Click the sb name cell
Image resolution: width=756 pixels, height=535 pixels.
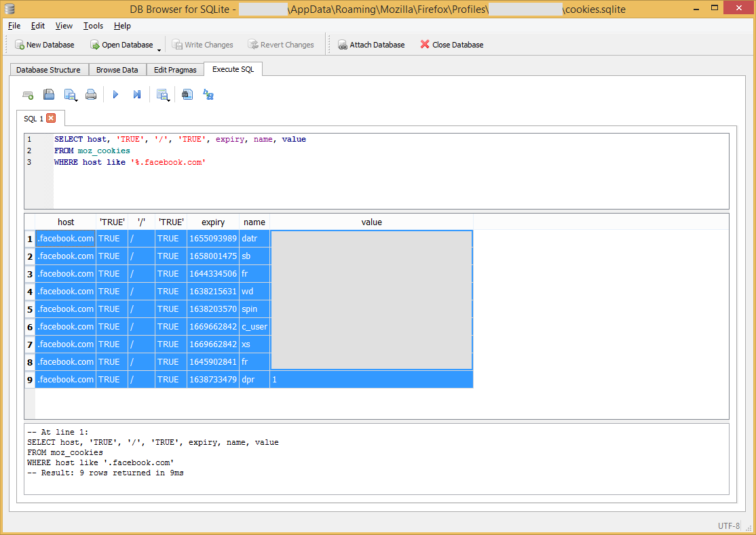point(254,256)
